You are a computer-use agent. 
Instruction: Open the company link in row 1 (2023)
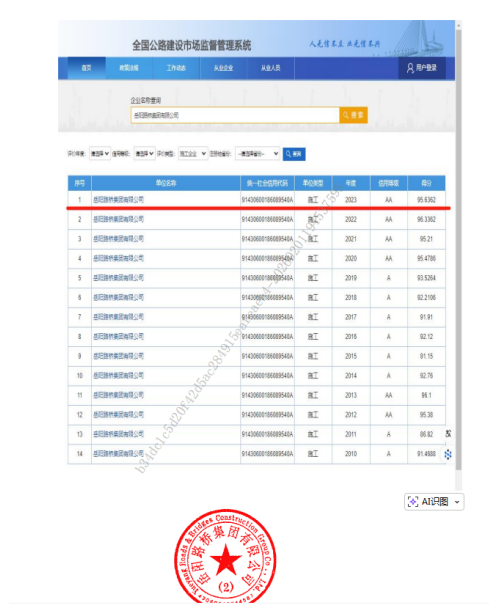(x=118, y=200)
